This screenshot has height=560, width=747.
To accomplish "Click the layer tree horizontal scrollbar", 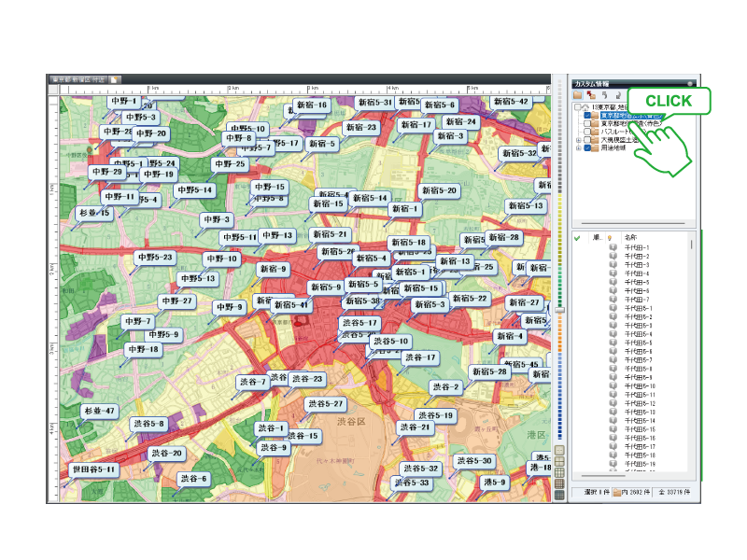I will click(x=633, y=223).
